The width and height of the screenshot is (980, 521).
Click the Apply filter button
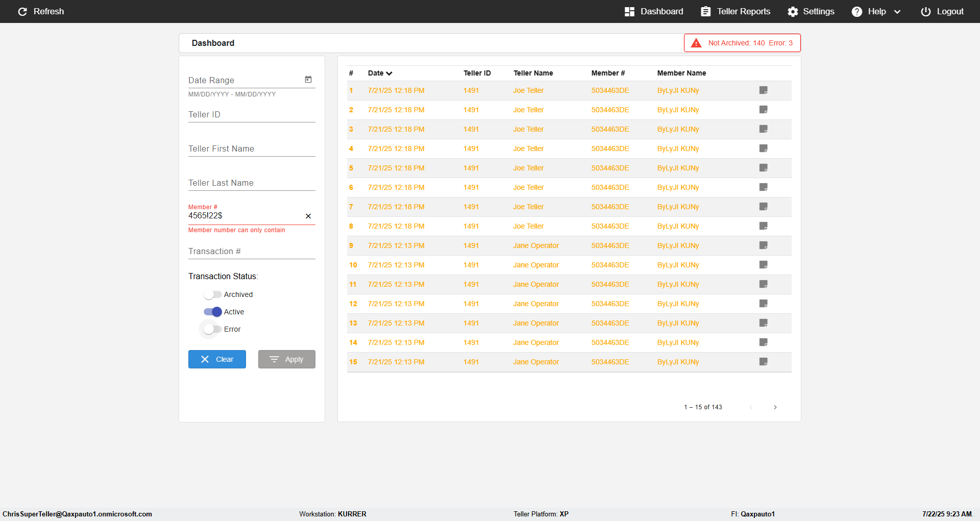(x=287, y=359)
